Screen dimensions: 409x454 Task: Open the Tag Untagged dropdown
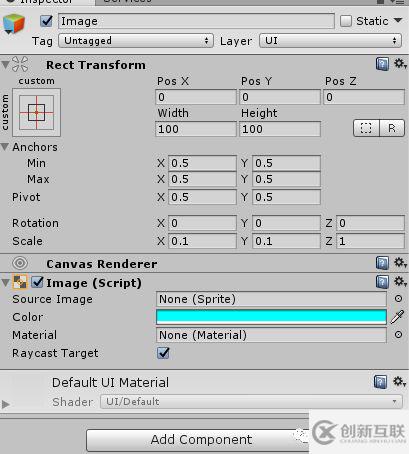click(136, 41)
